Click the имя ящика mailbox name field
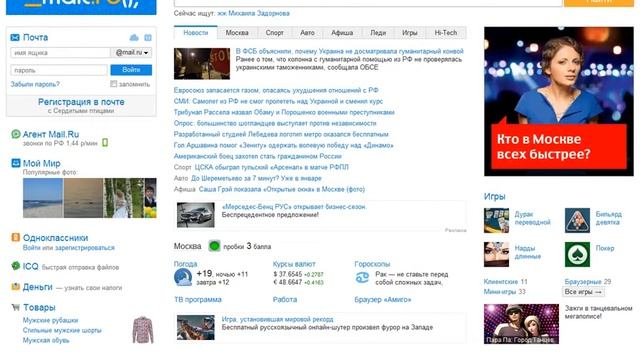The height and width of the screenshot is (360, 640). pos(60,52)
